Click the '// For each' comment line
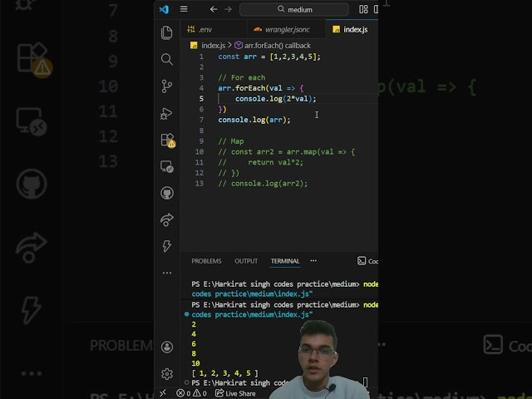Screen dimensions: 532x399 point(242,77)
